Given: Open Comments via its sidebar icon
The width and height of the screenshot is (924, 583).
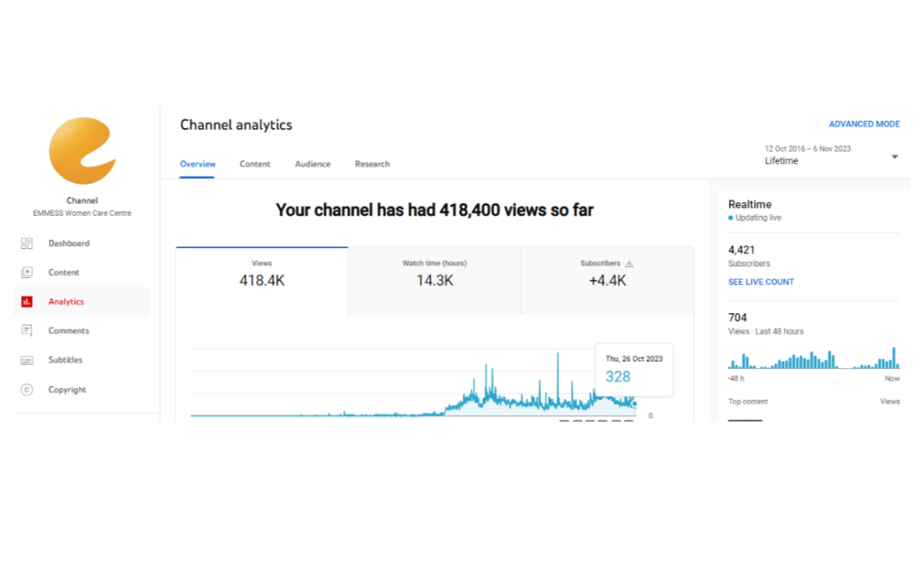Looking at the screenshot, I should click(x=27, y=330).
